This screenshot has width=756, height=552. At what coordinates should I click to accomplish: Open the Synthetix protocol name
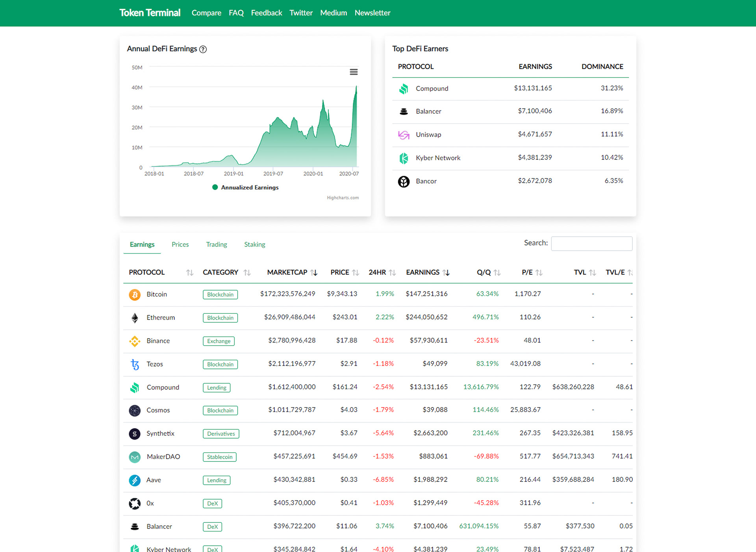[x=160, y=433]
